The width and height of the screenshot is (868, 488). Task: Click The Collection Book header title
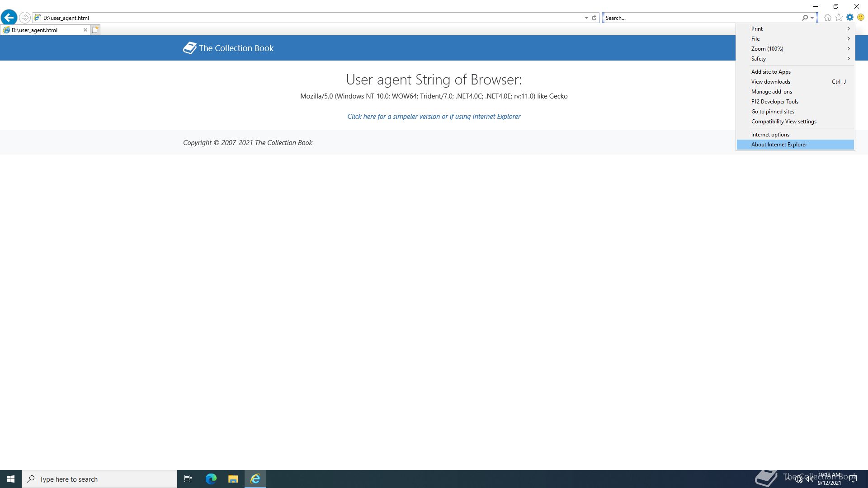236,48
